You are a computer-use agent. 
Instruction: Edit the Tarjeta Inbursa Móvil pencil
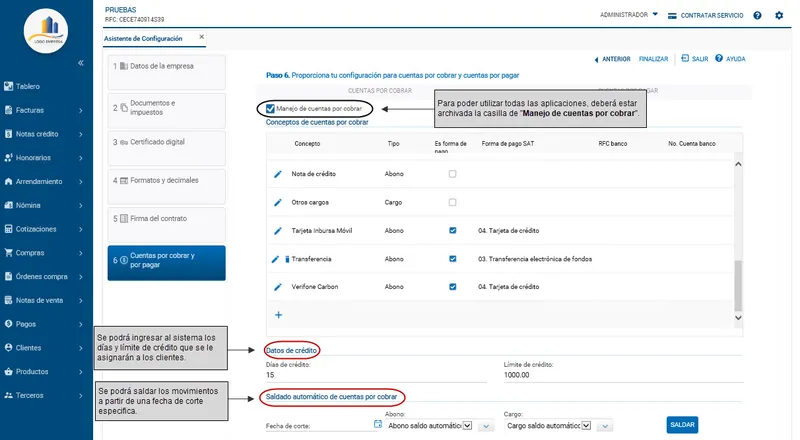(278, 231)
